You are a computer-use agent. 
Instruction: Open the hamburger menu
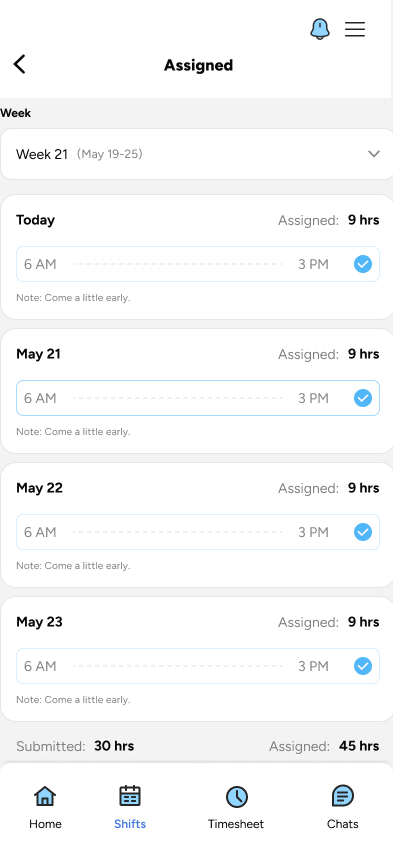click(x=355, y=29)
